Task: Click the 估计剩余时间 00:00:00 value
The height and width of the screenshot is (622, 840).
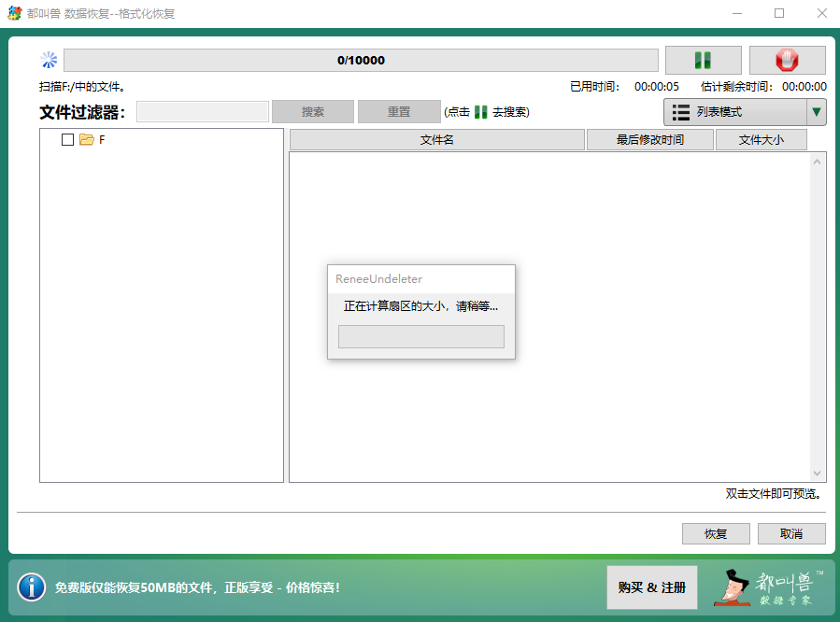Action: [x=804, y=87]
